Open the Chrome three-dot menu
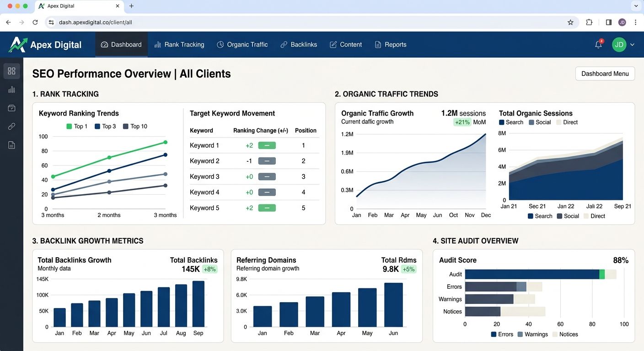Viewport: 644px width, 351px height. [x=636, y=22]
